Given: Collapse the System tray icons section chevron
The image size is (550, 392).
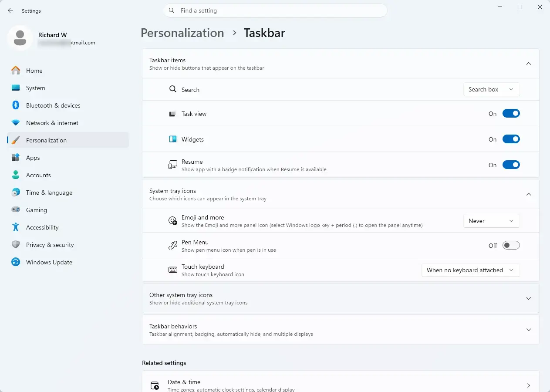Looking at the screenshot, I should click(x=528, y=194).
